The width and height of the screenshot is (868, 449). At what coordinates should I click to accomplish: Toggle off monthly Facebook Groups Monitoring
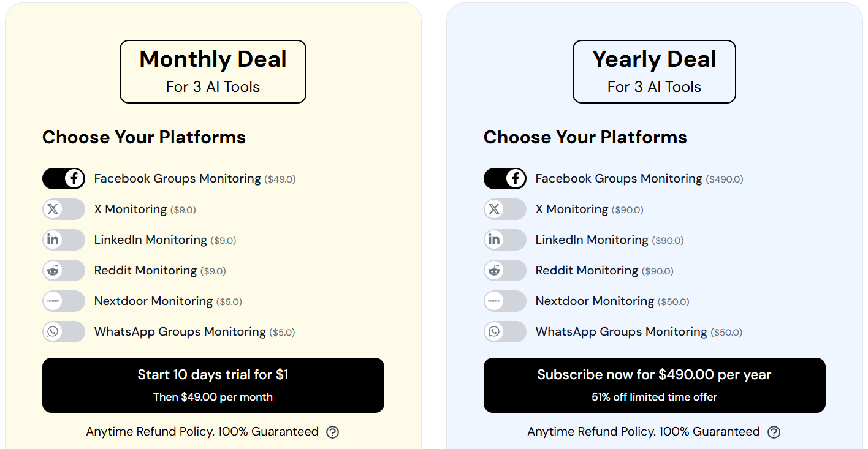coord(64,179)
